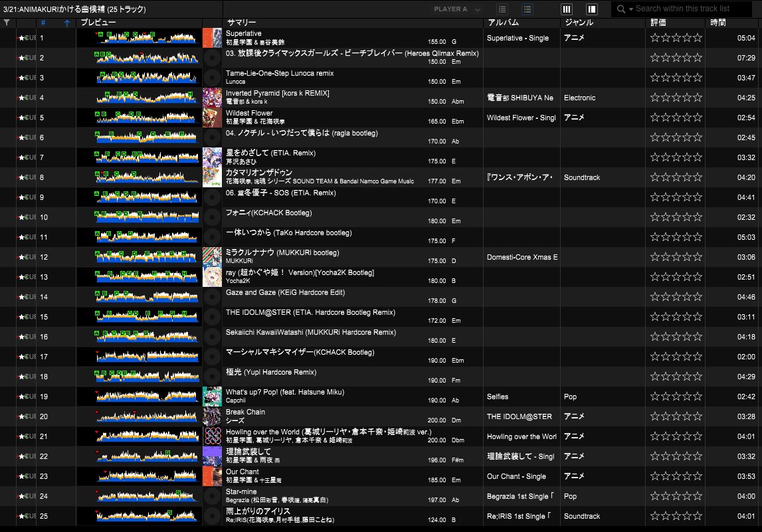The height and width of the screenshot is (532, 762).
Task: Click 星をめざして artwork thumbnail
Action: click(213, 157)
